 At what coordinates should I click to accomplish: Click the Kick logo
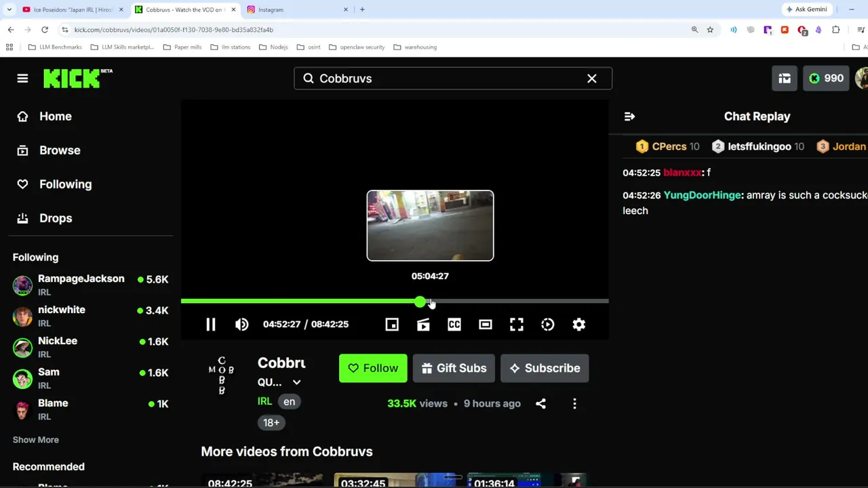click(77, 79)
